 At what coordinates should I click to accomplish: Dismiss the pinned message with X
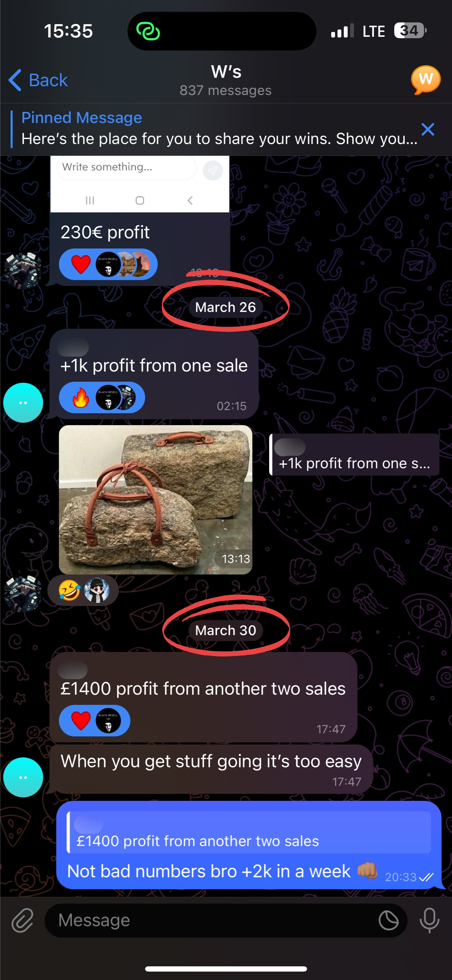(428, 130)
